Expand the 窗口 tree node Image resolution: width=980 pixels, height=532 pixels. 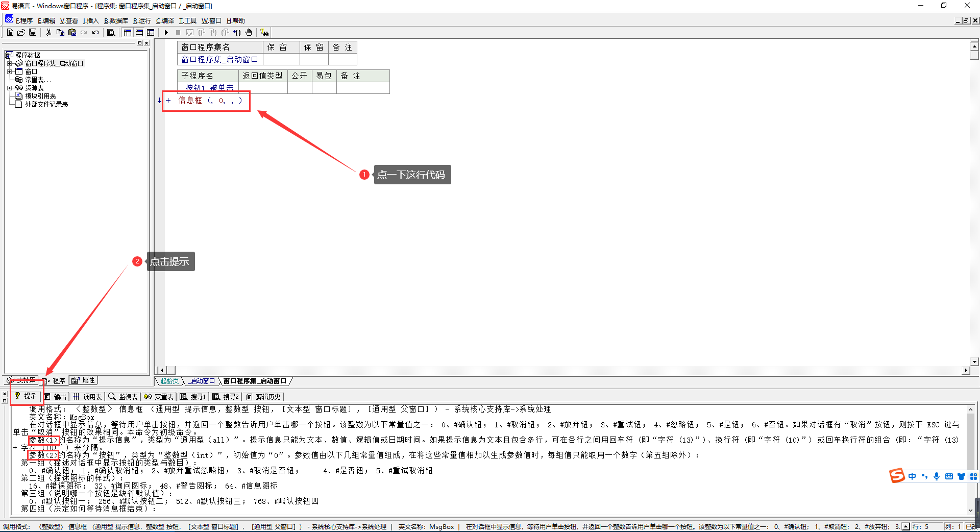[x=9, y=71]
